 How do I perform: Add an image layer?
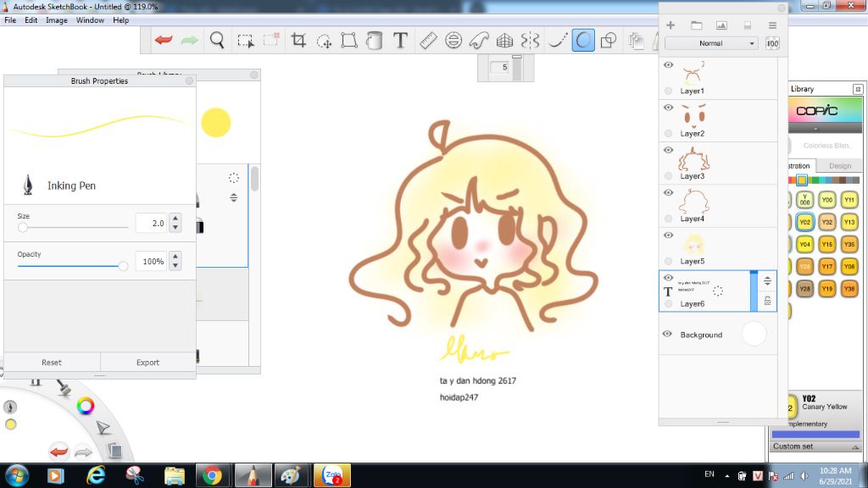coord(721,25)
